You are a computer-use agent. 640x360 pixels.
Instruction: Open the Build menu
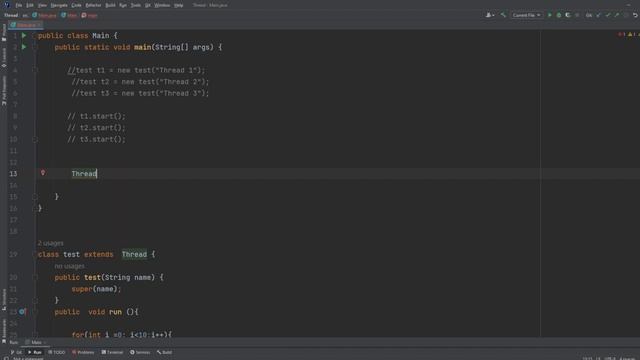pyautogui.click(x=110, y=5)
